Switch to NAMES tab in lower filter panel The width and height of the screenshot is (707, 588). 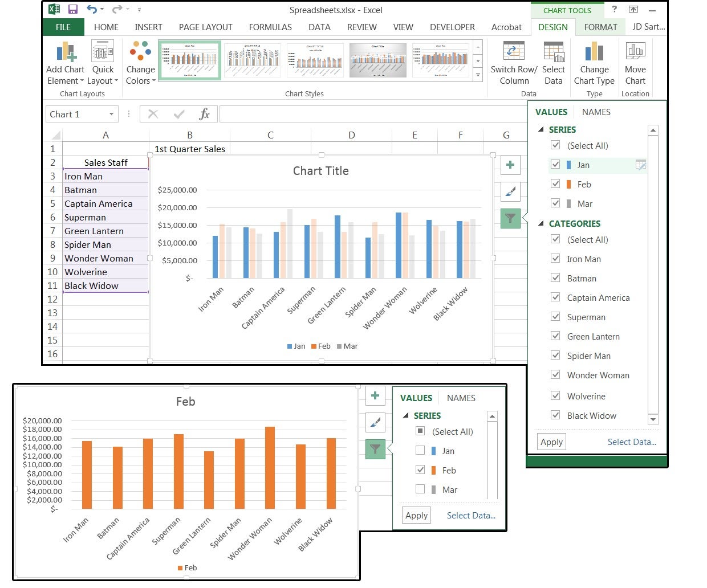click(x=461, y=398)
